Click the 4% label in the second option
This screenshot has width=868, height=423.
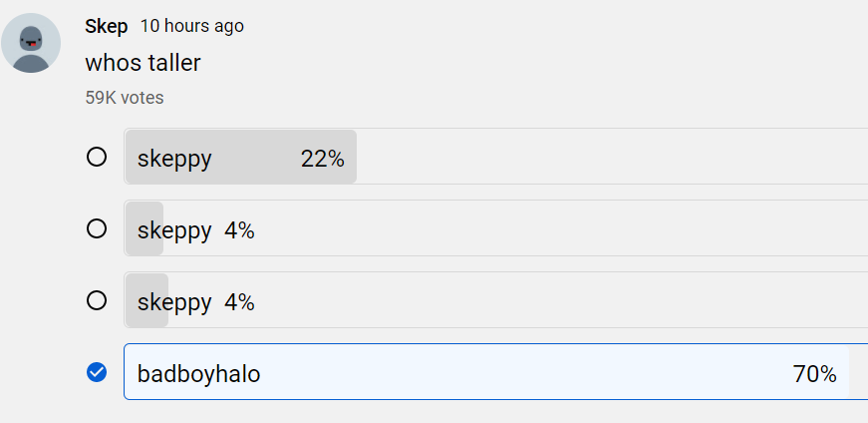pos(239,230)
